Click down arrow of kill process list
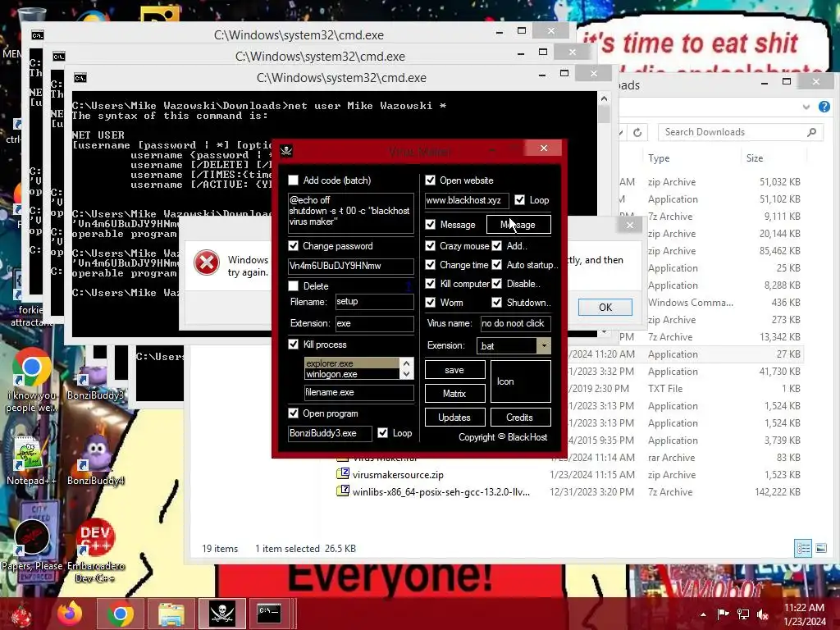The image size is (840, 630). (407, 374)
